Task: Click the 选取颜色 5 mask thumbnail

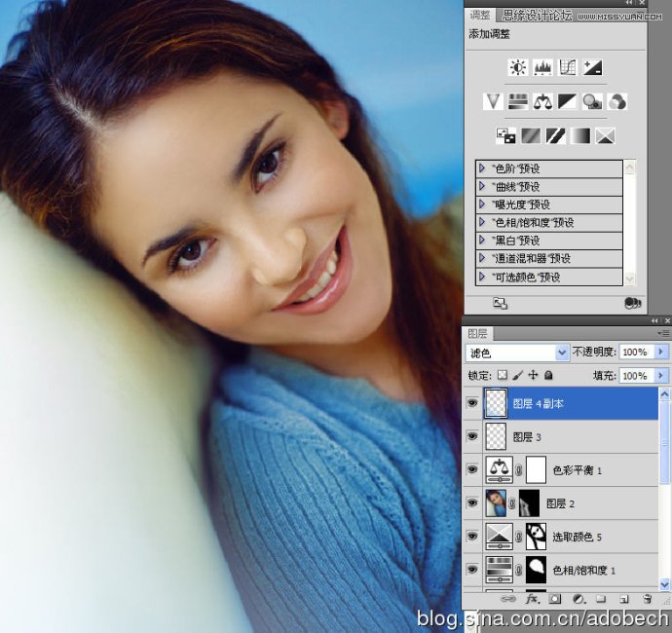Action: point(536,537)
